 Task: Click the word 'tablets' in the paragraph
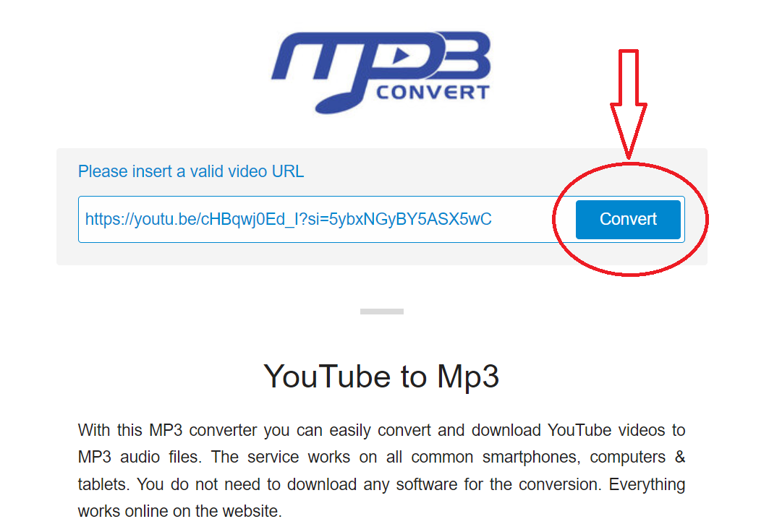pyautogui.click(x=103, y=484)
